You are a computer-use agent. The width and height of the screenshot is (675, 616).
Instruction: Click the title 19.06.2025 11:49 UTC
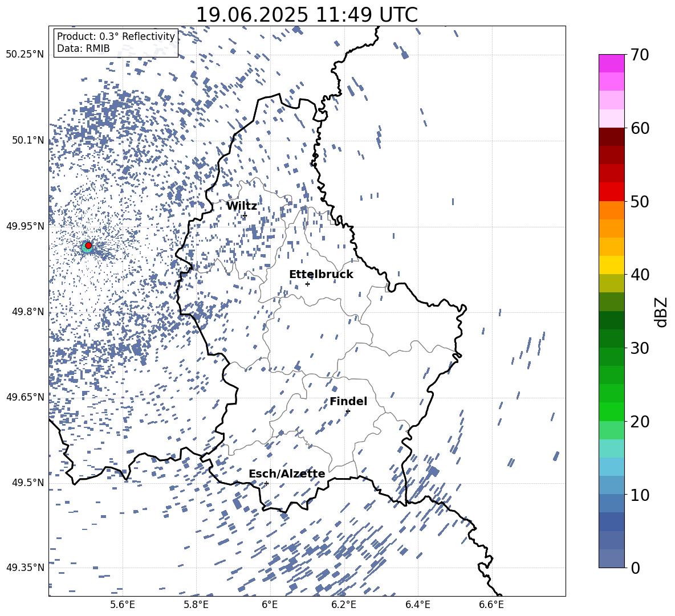point(307,15)
